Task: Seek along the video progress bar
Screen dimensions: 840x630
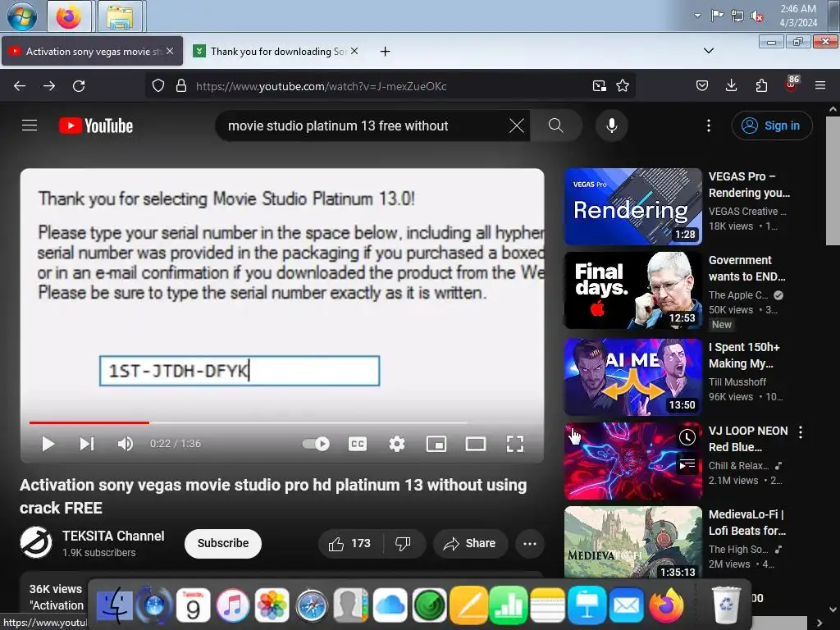Action: pos(282,422)
